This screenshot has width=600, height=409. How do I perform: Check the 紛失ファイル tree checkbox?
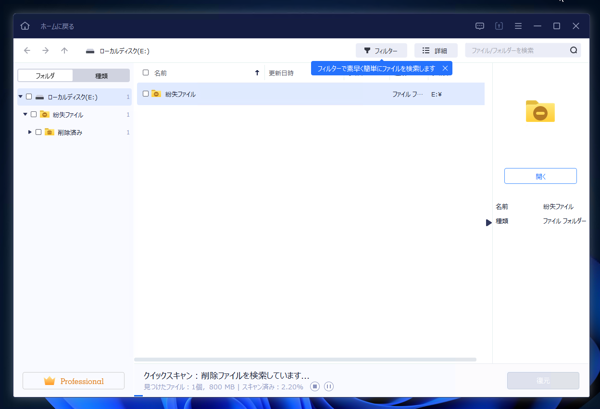(x=34, y=114)
